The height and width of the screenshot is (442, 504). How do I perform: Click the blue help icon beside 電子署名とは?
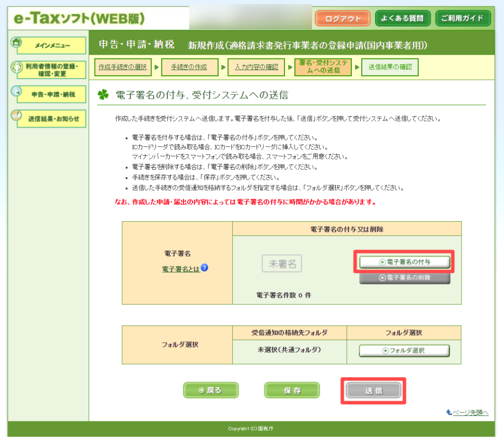(x=204, y=268)
